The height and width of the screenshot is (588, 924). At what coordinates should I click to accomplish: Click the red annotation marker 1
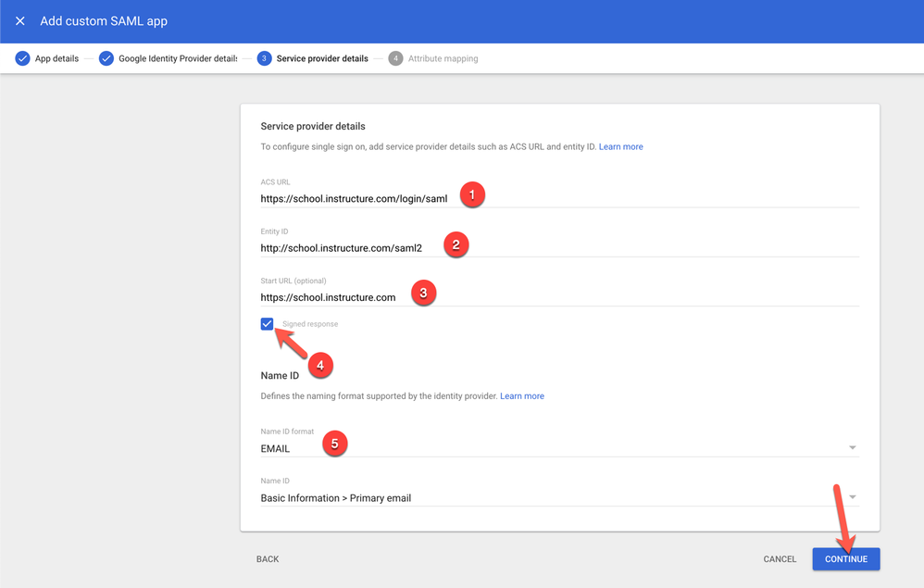(x=472, y=195)
